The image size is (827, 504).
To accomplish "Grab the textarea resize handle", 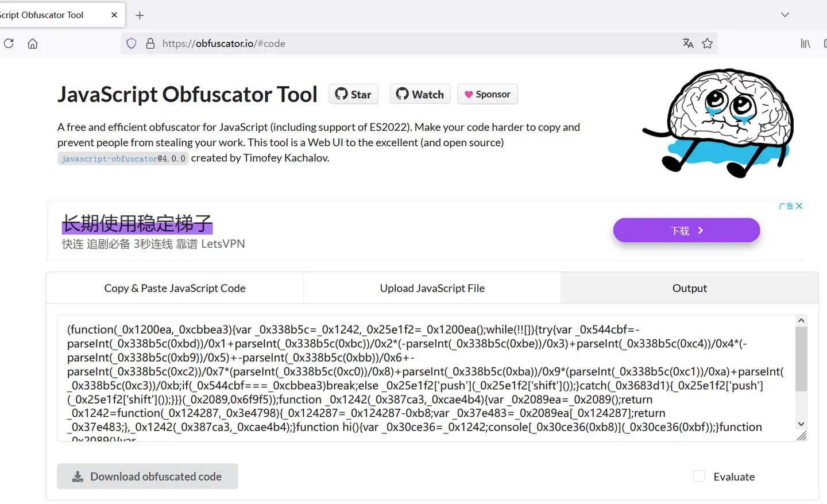I will click(802, 436).
